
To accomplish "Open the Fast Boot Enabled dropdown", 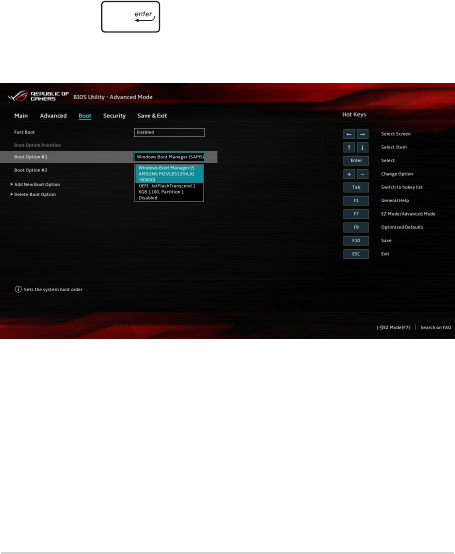I will [169, 132].
